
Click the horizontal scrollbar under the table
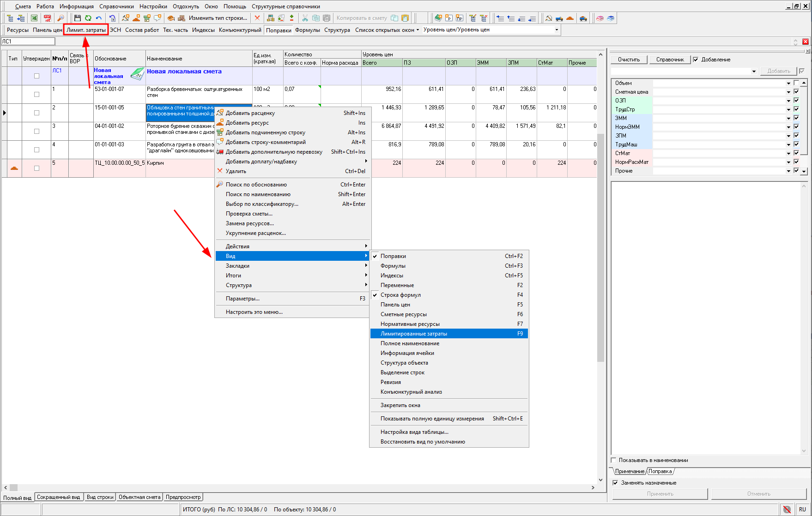(x=300, y=487)
